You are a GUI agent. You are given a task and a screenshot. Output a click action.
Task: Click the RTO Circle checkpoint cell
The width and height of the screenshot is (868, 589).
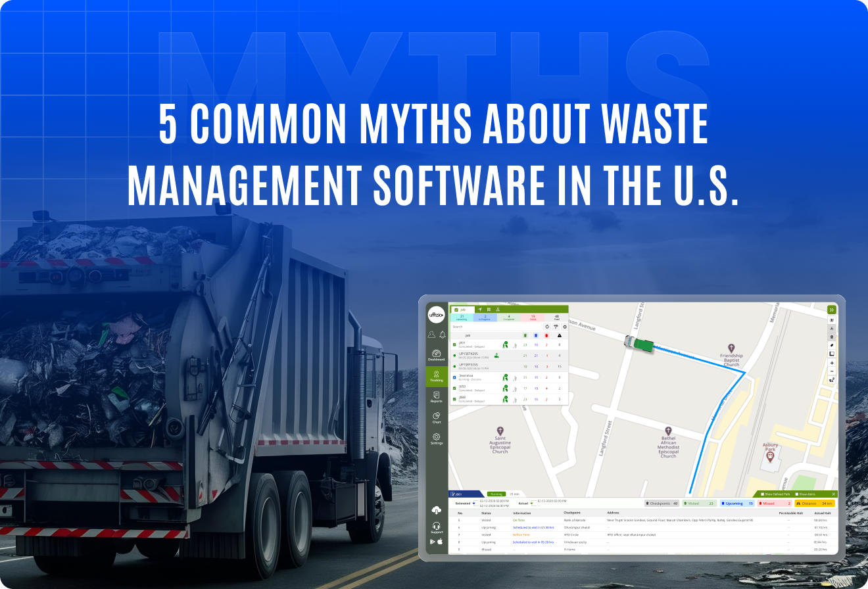tap(571, 534)
